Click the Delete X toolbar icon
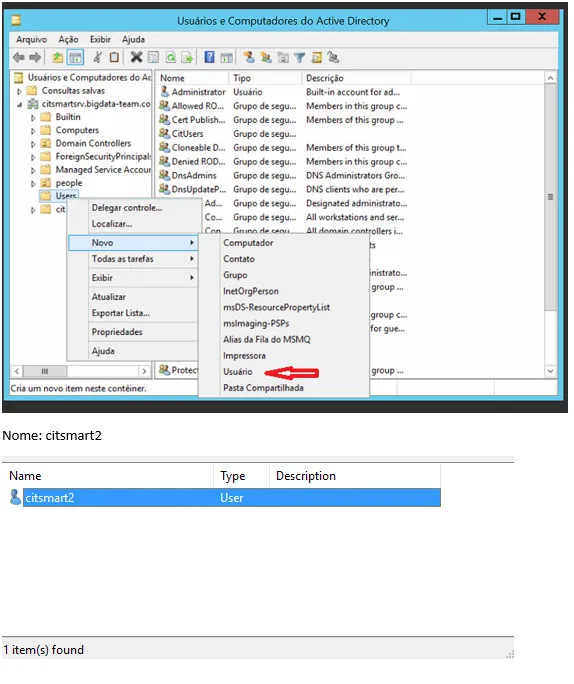 136,57
